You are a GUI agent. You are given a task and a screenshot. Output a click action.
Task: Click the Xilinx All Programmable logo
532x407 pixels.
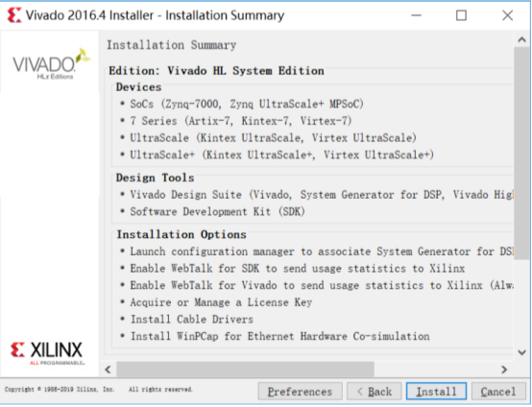point(47,353)
